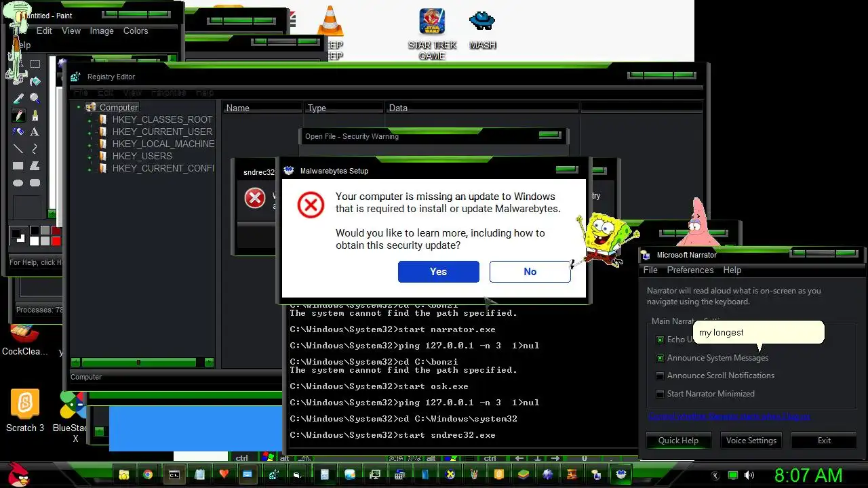Click the Registry Editor horizontal scrollbar thumb
This screenshot has height=488, width=868.
pos(139,363)
